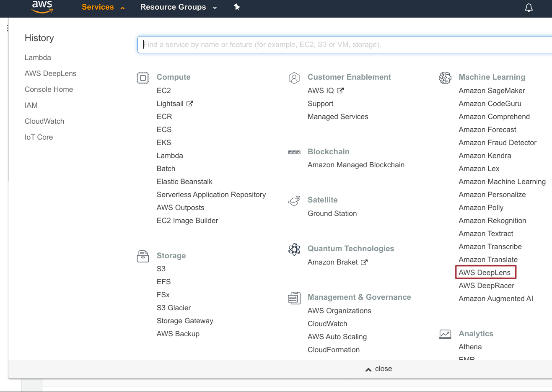Click the Storage category icon
Screen dimensions: 552x392
pos(143,256)
